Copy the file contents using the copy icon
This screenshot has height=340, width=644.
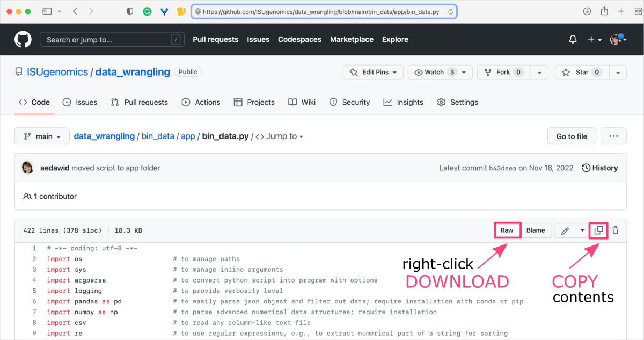[x=598, y=230]
